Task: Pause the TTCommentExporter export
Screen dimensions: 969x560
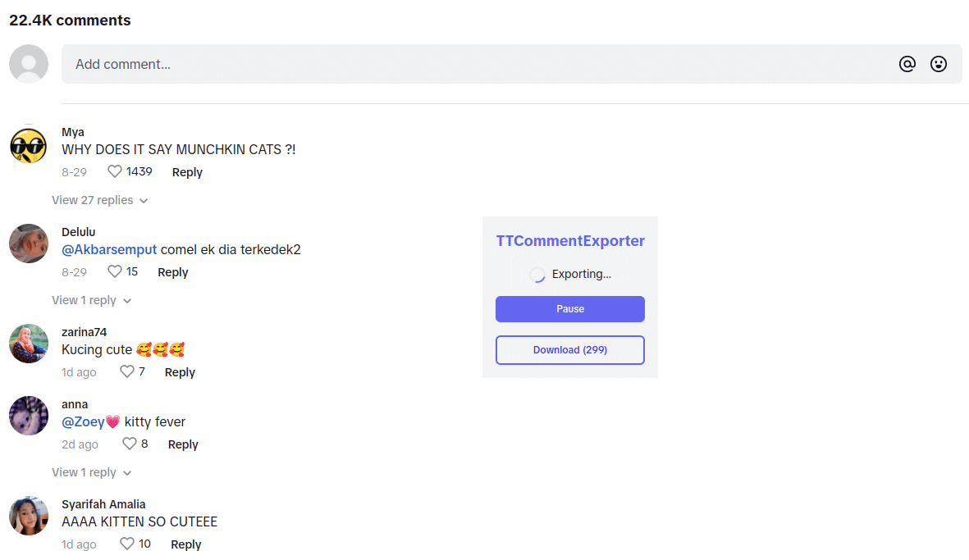Action: pyautogui.click(x=569, y=309)
